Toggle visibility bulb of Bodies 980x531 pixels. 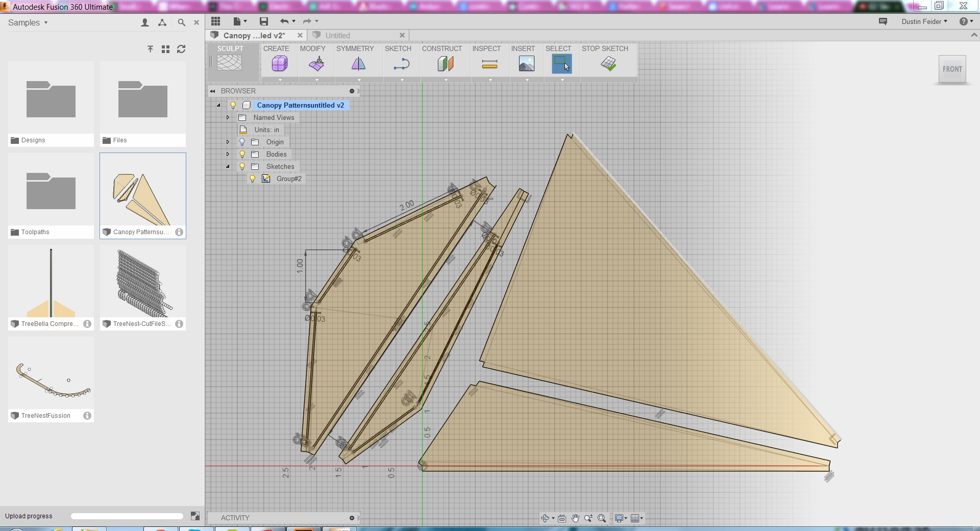tap(242, 154)
